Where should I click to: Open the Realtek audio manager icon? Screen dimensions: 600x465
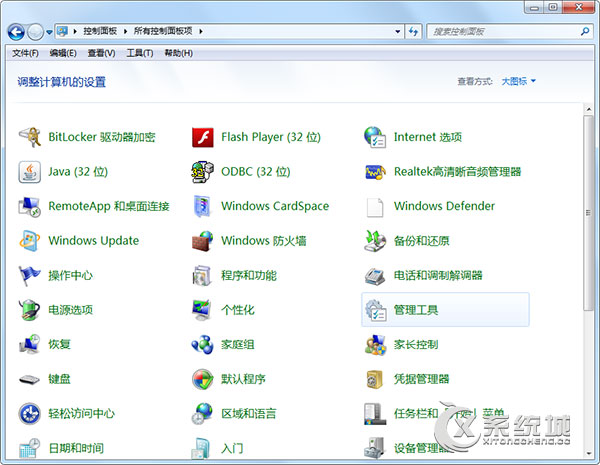click(375, 172)
